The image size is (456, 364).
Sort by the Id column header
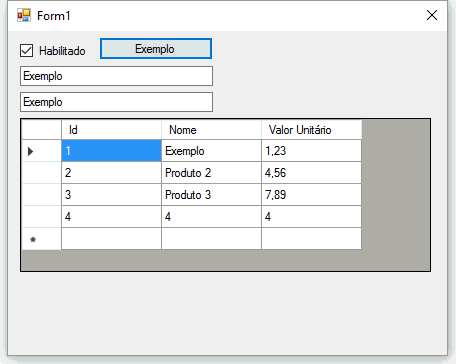tap(111, 130)
